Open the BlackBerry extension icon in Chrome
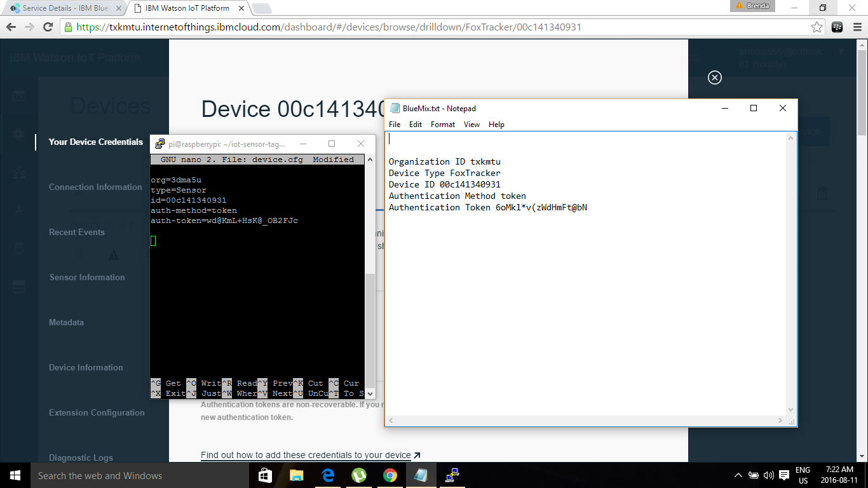Screen dimensions: 868x488 [837, 27]
